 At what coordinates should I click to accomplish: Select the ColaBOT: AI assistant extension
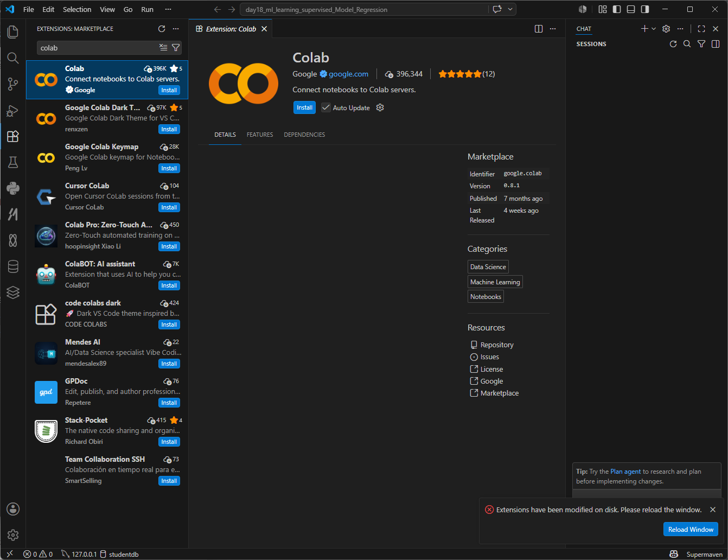(107, 275)
